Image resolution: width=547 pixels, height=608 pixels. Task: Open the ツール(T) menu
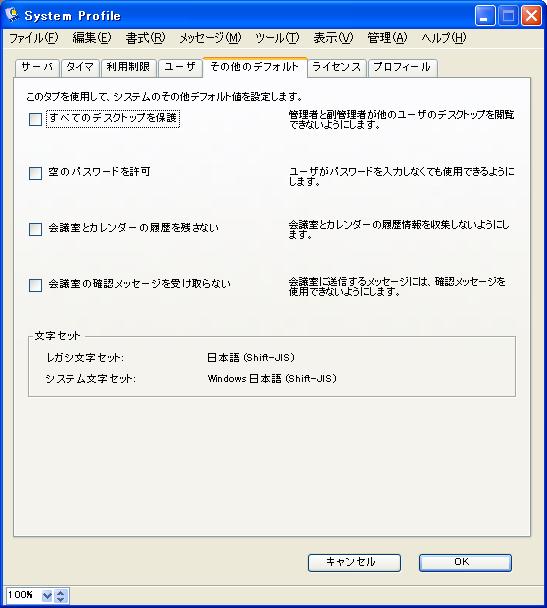click(x=277, y=38)
